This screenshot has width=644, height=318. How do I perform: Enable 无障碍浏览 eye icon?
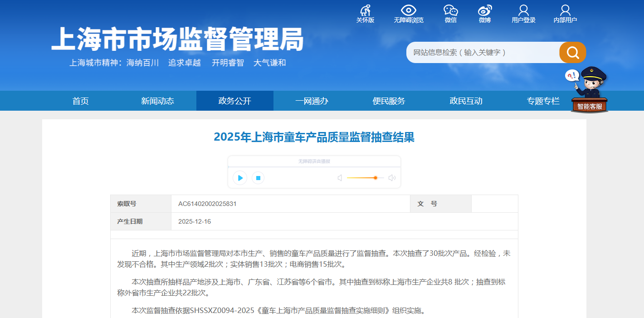coord(409,10)
